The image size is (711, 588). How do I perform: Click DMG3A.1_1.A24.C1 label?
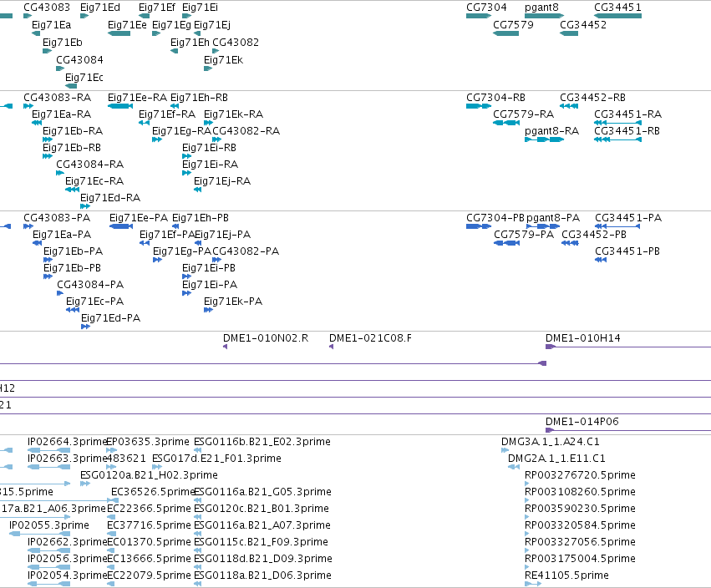click(550, 442)
